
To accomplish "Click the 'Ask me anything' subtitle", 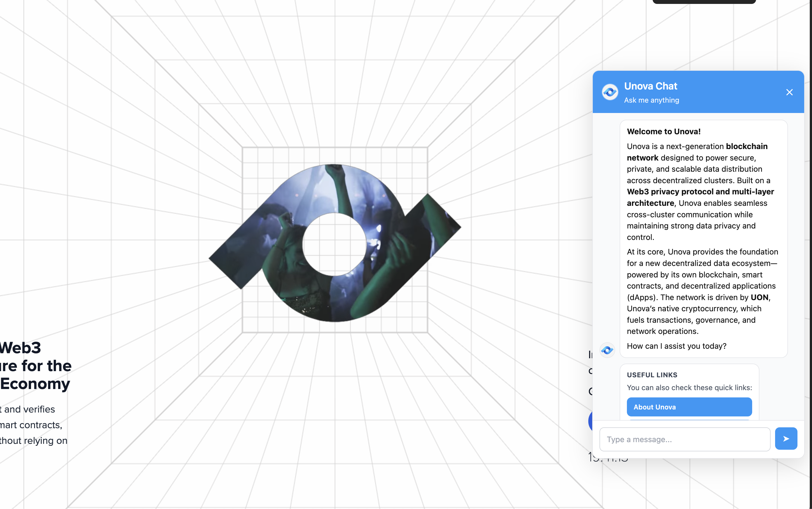I will coord(651,100).
